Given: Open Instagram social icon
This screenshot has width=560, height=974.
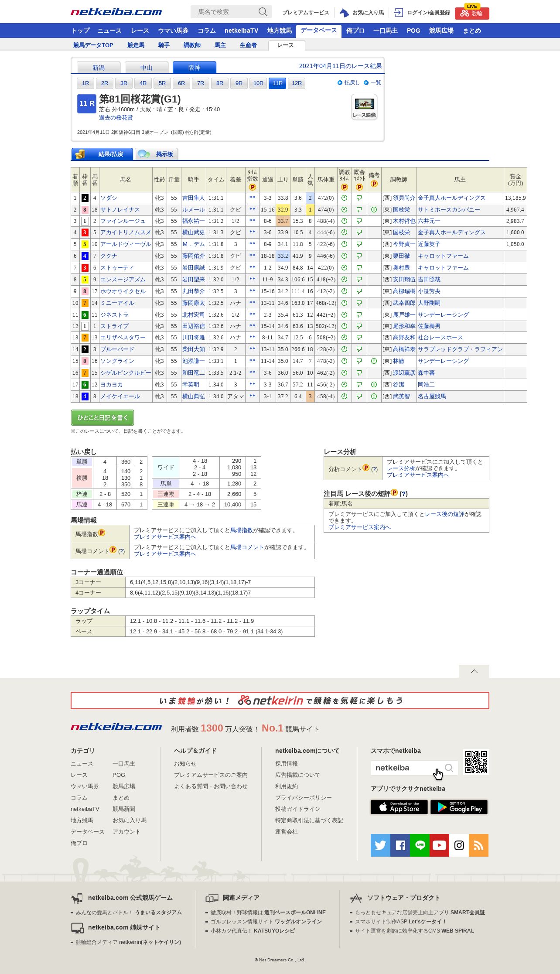Looking at the screenshot, I should [x=459, y=845].
